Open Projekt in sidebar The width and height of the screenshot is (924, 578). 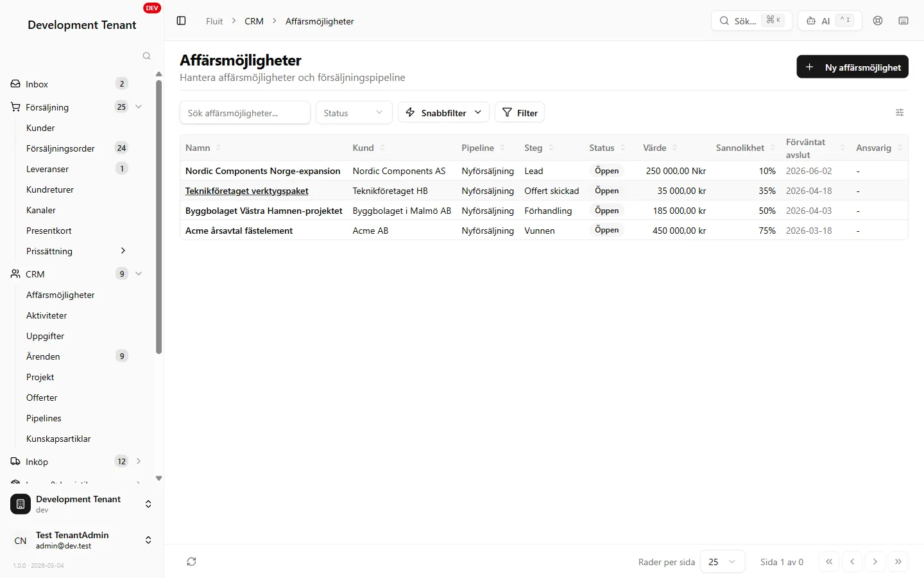40,377
